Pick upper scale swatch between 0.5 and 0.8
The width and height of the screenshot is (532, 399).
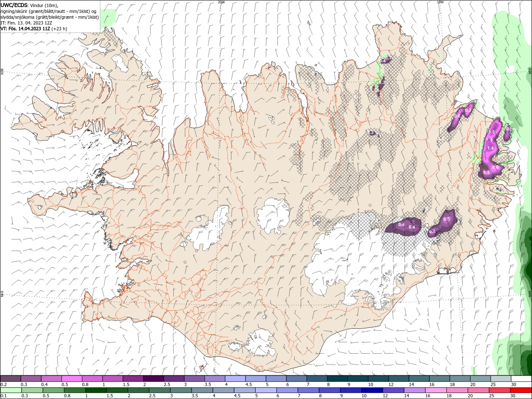click(x=72, y=379)
